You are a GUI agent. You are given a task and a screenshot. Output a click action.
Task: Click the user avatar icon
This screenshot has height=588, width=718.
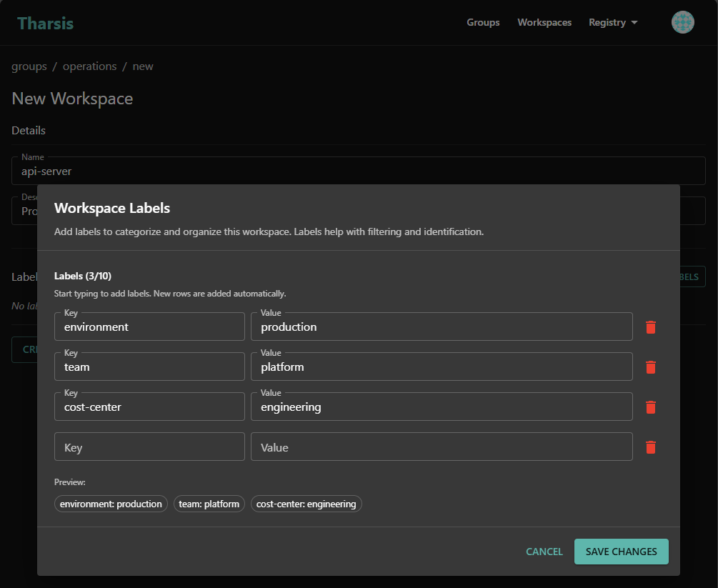pos(682,22)
